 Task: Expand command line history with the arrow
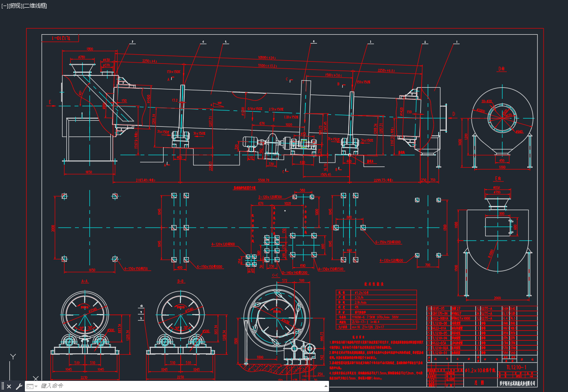[326, 386]
